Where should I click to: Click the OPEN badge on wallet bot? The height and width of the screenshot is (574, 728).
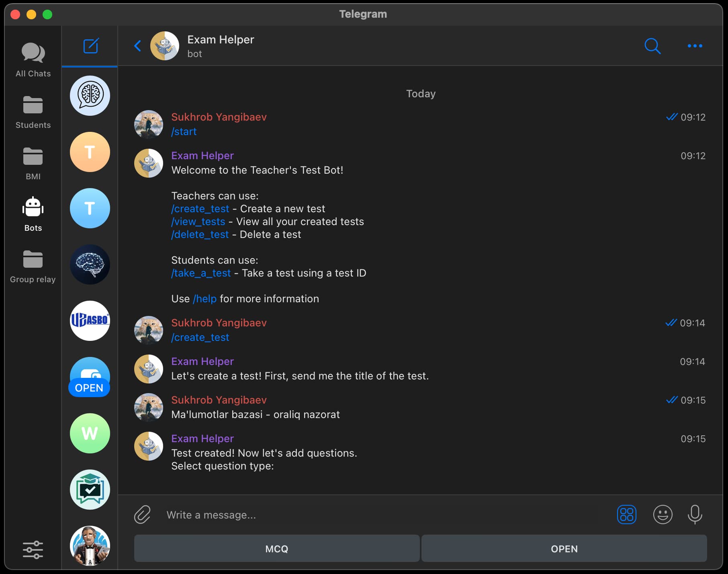pyautogui.click(x=89, y=388)
